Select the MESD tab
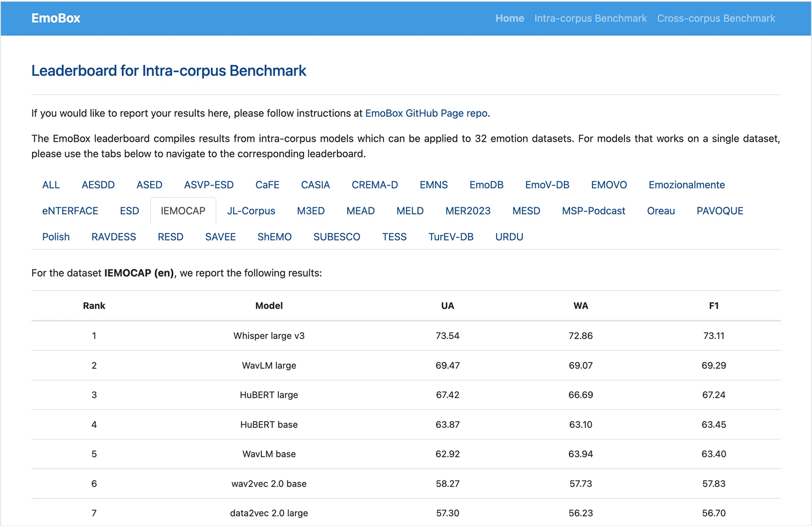 click(x=526, y=211)
